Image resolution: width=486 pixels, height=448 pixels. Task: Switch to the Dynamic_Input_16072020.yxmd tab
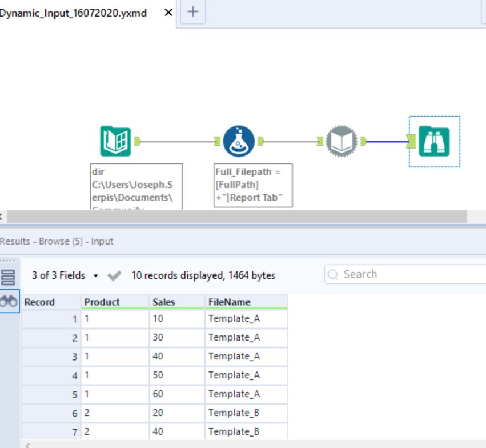coord(73,13)
